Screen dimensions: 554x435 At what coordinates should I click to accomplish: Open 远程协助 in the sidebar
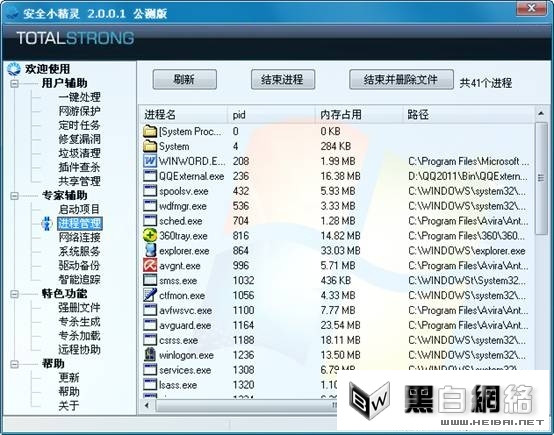[79, 349]
